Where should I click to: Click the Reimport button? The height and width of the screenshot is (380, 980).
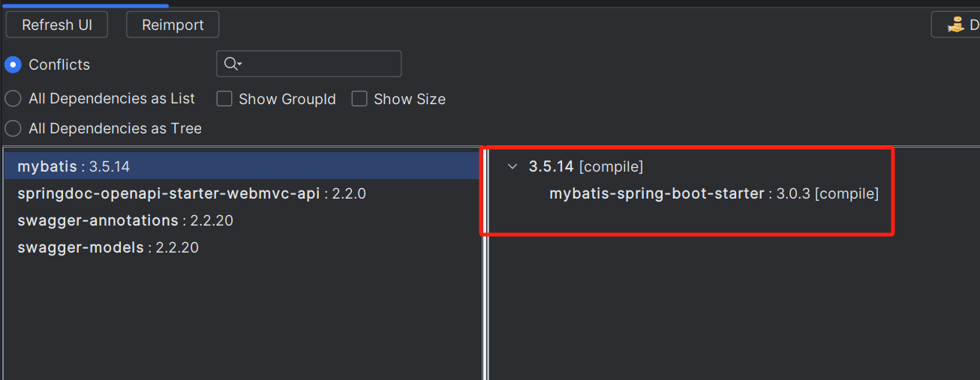[173, 25]
